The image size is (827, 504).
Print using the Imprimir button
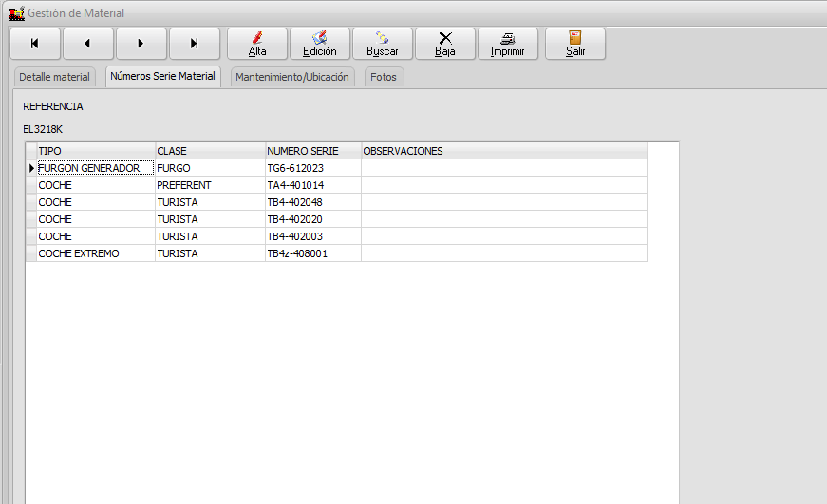click(x=507, y=44)
